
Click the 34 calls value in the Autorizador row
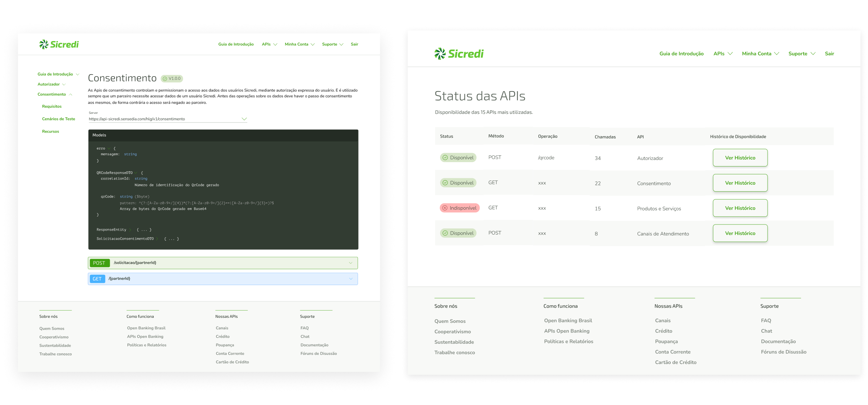tap(598, 158)
